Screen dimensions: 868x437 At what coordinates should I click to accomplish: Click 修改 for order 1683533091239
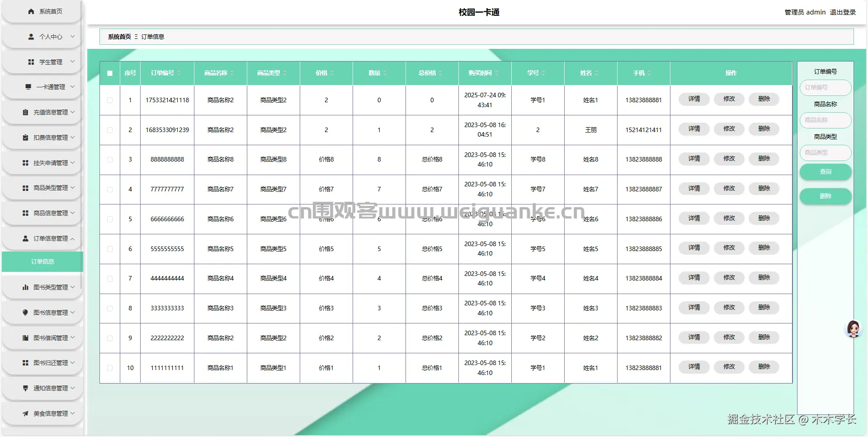(729, 129)
